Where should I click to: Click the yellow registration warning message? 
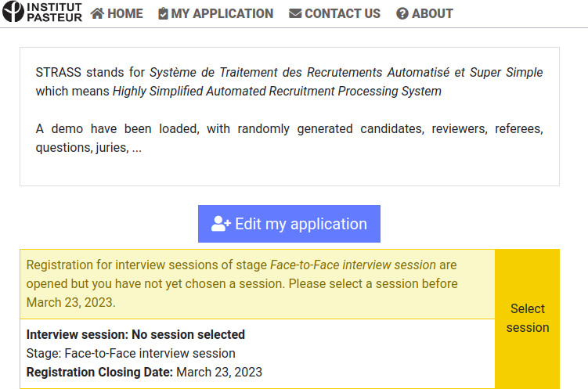(x=243, y=284)
